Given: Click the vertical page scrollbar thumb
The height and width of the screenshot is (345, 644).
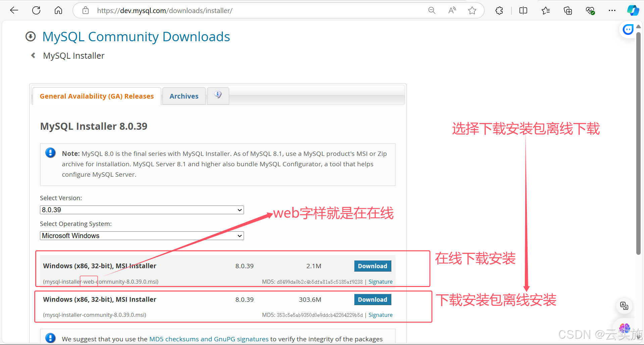Looking at the screenshot, I should (x=638, y=143).
